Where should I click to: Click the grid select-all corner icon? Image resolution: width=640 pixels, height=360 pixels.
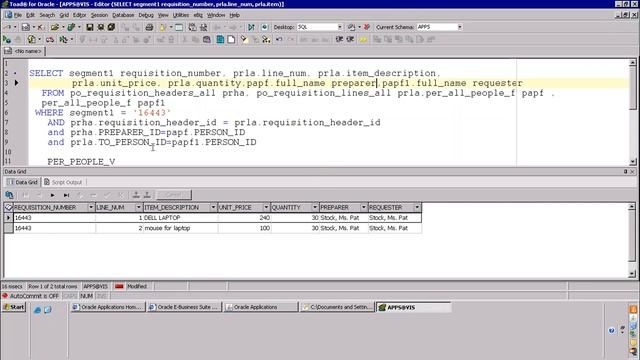pos(8,207)
